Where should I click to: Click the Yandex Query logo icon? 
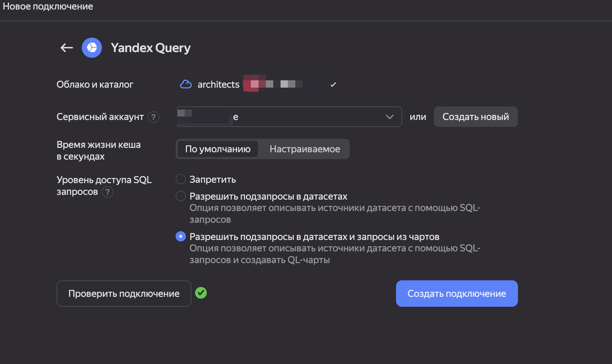coord(92,48)
